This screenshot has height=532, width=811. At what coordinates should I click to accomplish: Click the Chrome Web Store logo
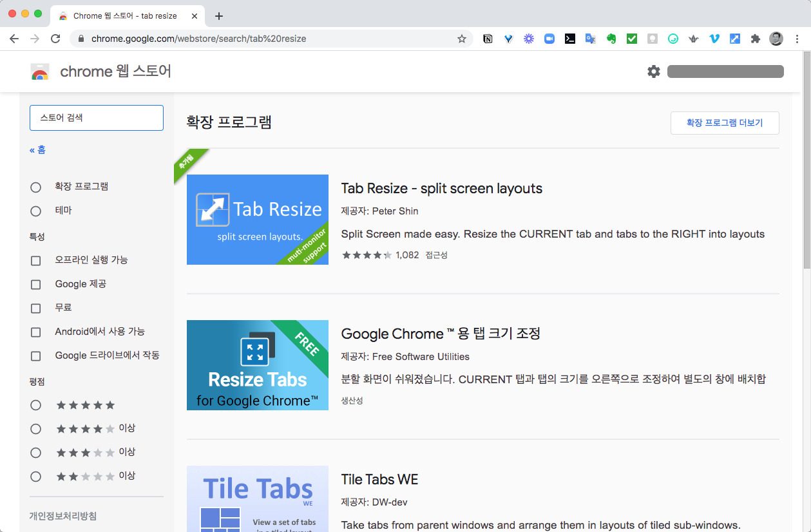(40, 71)
